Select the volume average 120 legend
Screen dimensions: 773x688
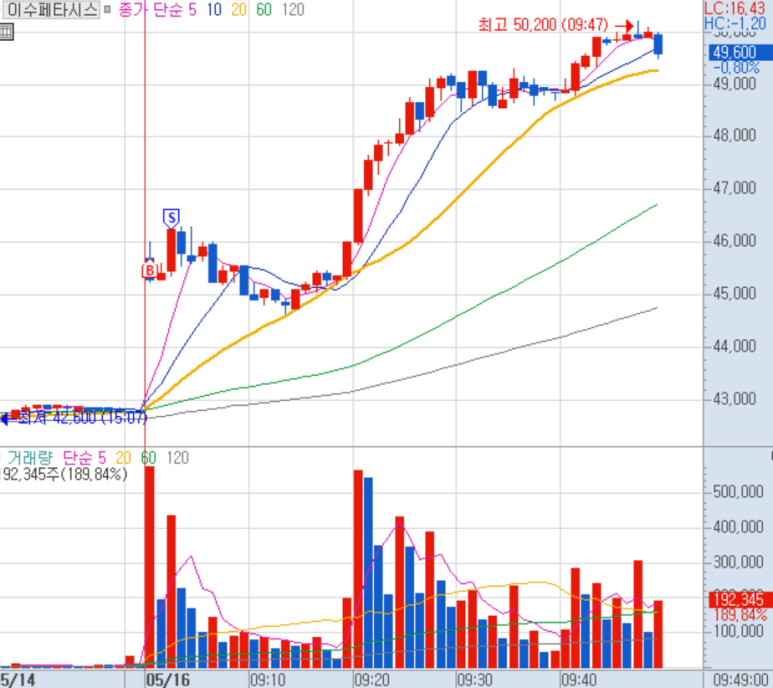click(177, 458)
